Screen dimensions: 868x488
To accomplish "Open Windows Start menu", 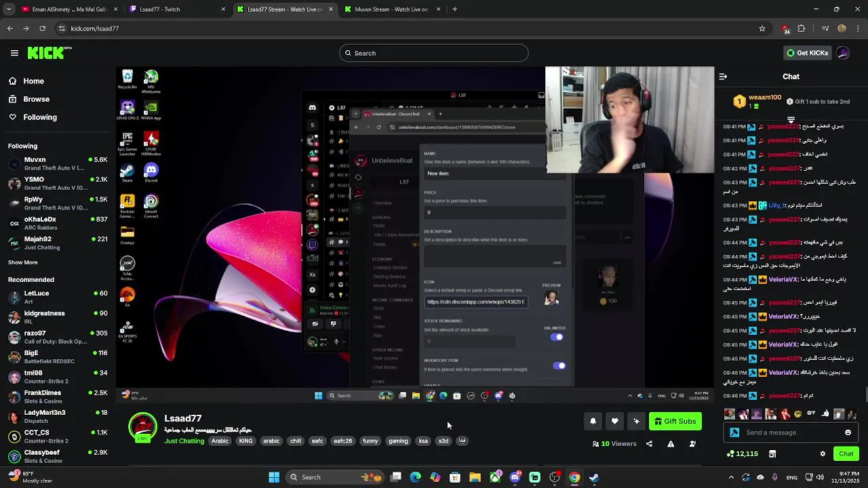I will pos(274,477).
